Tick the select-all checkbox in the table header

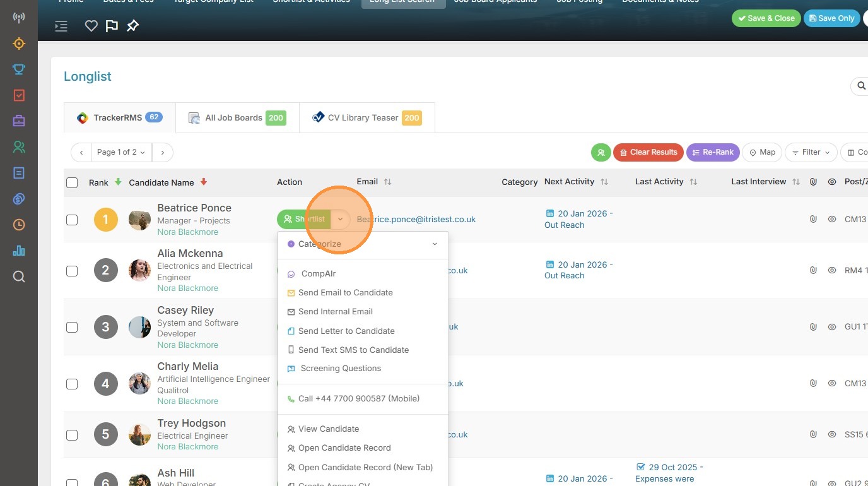[72, 182]
